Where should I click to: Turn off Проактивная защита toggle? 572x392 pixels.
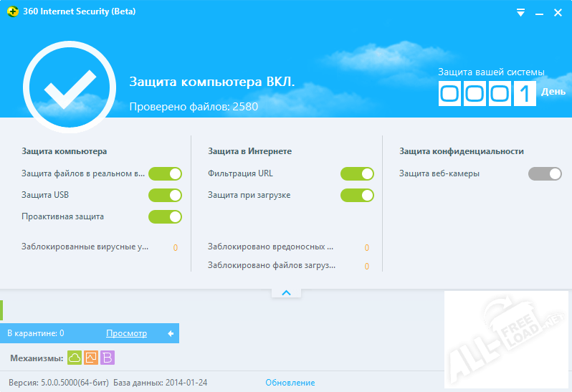coord(165,216)
